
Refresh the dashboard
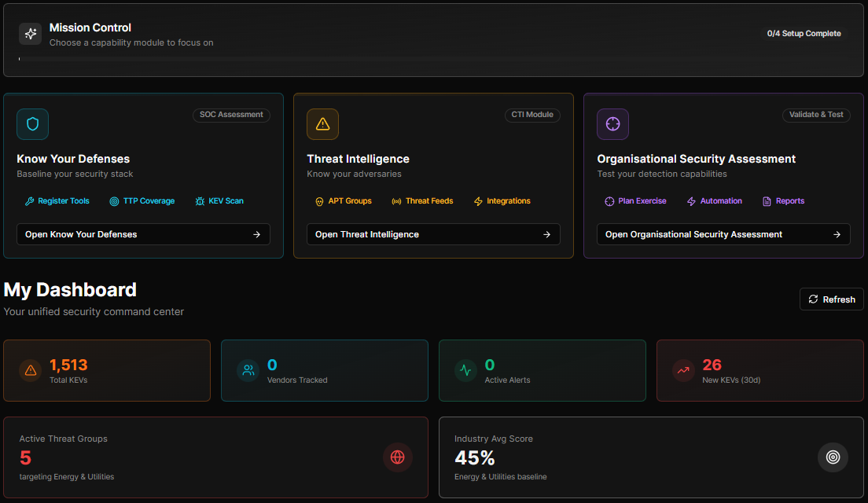pyautogui.click(x=831, y=299)
